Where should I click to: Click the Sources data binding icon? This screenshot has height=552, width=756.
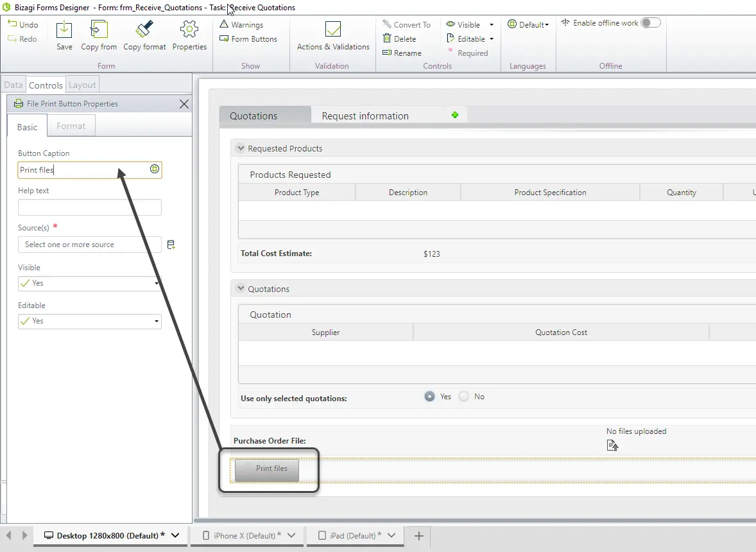(x=171, y=245)
